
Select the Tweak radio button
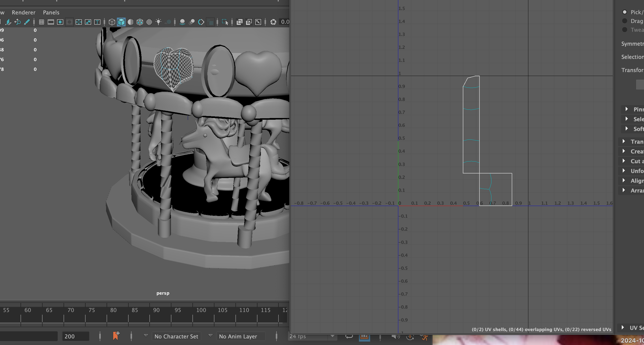click(x=624, y=30)
